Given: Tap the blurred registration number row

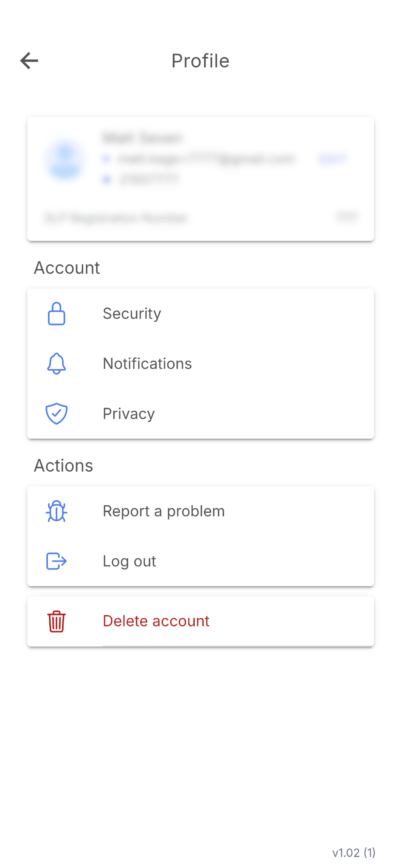Looking at the screenshot, I should [x=200, y=218].
